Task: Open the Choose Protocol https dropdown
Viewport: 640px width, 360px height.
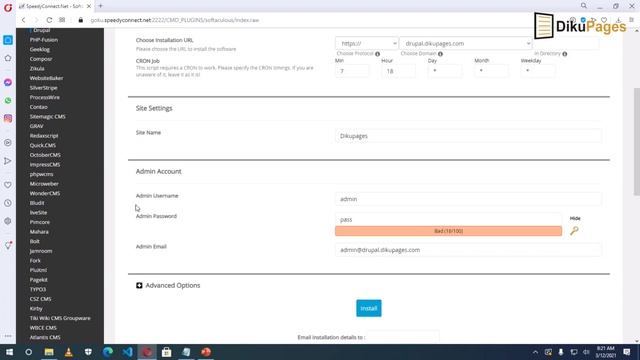Action: click(367, 43)
